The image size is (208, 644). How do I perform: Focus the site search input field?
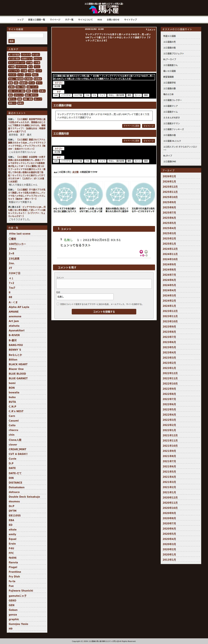pos(26,35)
